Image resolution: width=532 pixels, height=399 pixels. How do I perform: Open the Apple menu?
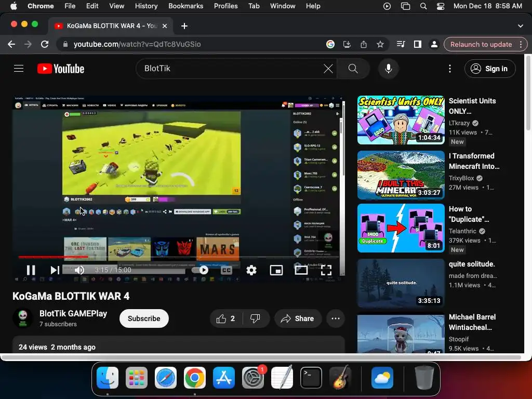pyautogui.click(x=14, y=6)
